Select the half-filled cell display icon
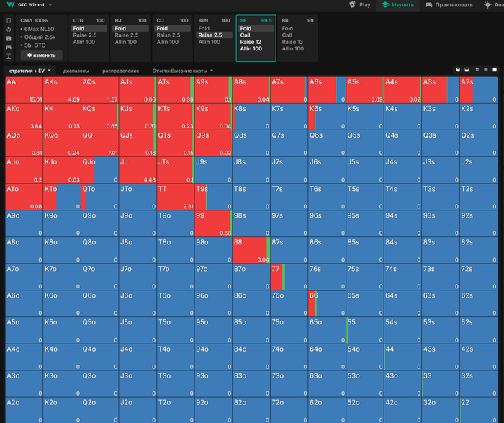 tap(467, 70)
